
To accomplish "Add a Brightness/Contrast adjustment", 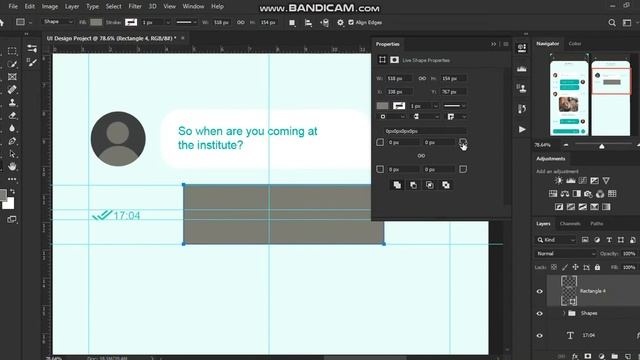I will 559,181.
